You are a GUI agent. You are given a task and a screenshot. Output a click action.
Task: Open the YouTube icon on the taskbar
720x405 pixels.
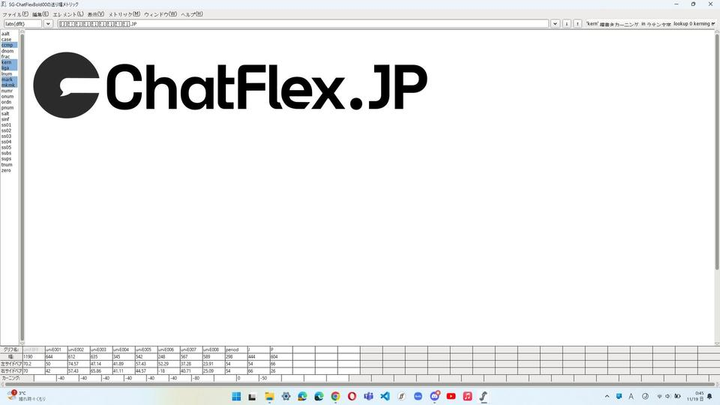click(x=451, y=396)
